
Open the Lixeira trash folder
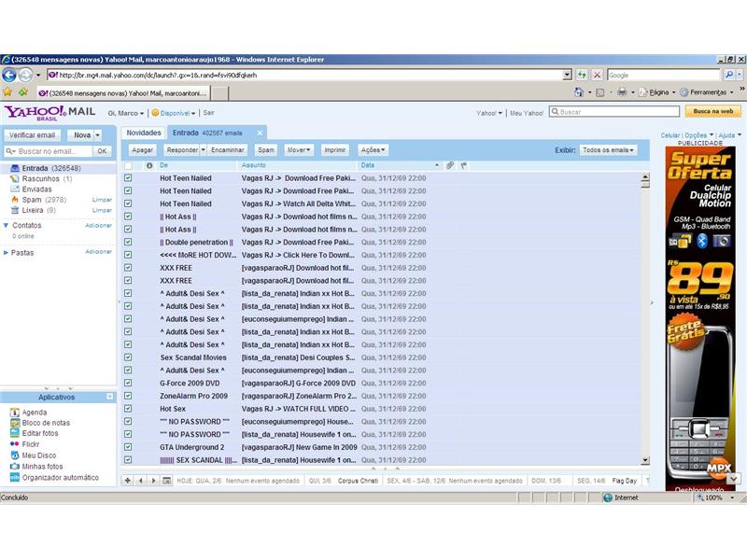pos(32,211)
